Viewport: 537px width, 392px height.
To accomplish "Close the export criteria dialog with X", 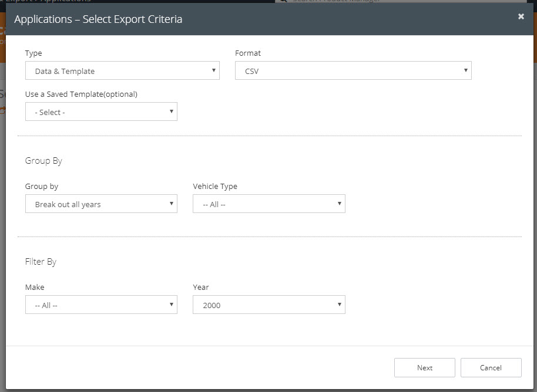I will (521, 16).
